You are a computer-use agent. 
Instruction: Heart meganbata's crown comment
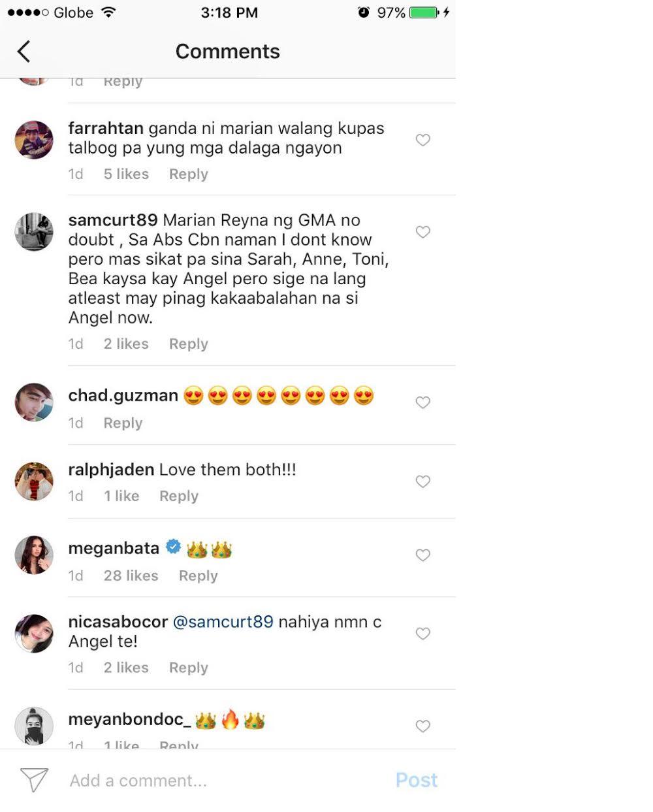coord(423,555)
